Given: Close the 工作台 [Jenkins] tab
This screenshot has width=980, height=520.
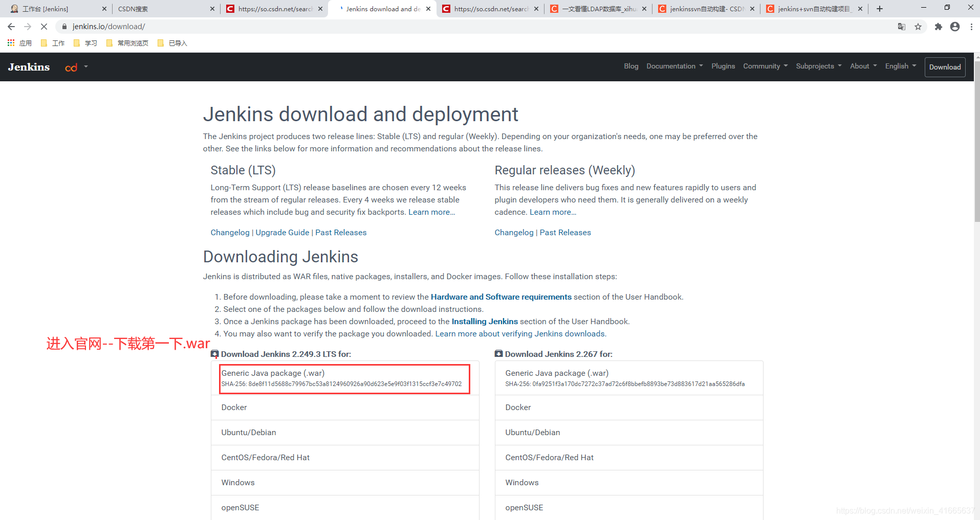Looking at the screenshot, I should pos(104,9).
